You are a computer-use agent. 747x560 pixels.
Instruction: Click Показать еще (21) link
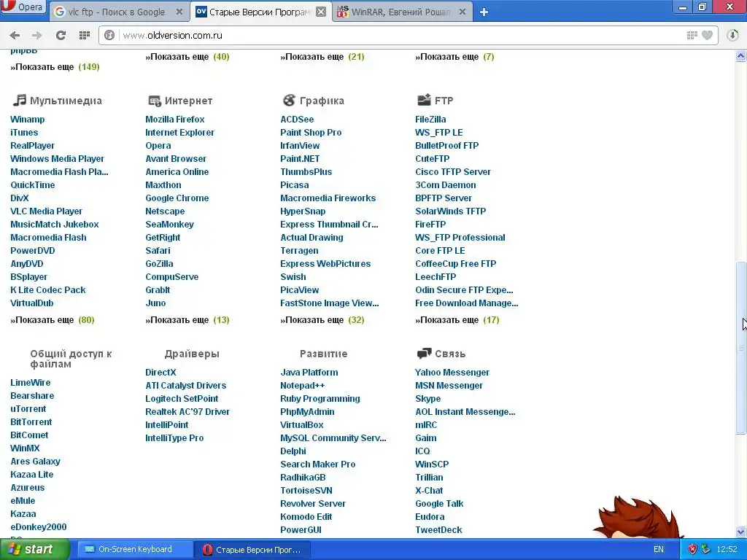[322, 57]
